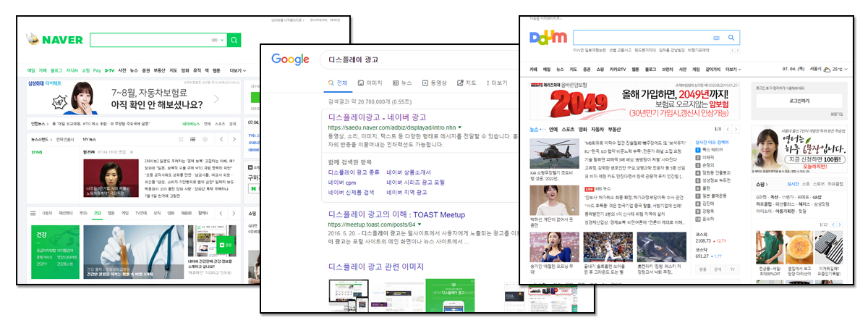This screenshot has width=868, height=331.
Task: Go to next Naver newsstand page
Action: pos(235,138)
